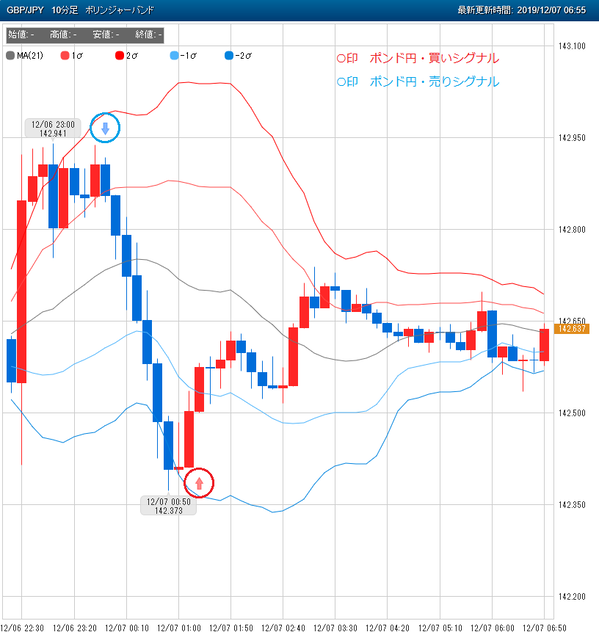Image resolution: width=599 pixels, height=632 pixels.
Task: Click the 12/07 00:10 time axis label
Action: [x=127, y=628]
